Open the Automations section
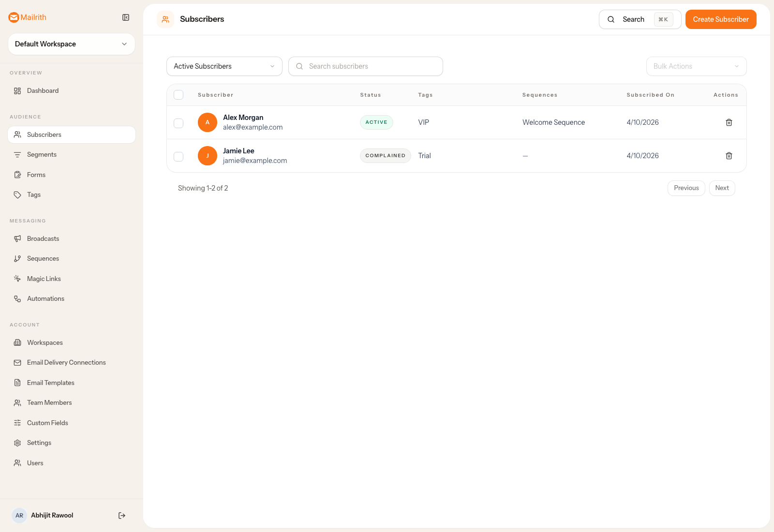 [45, 298]
